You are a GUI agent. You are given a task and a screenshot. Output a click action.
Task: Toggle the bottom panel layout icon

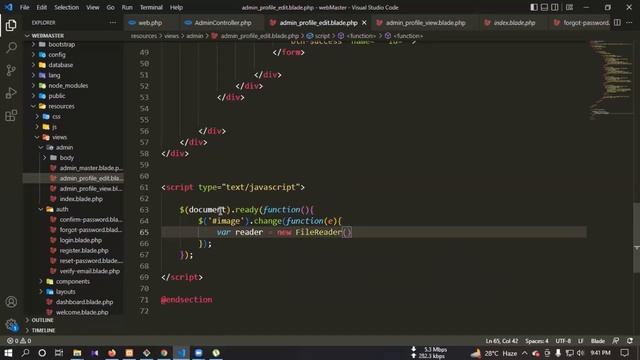point(544,7)
